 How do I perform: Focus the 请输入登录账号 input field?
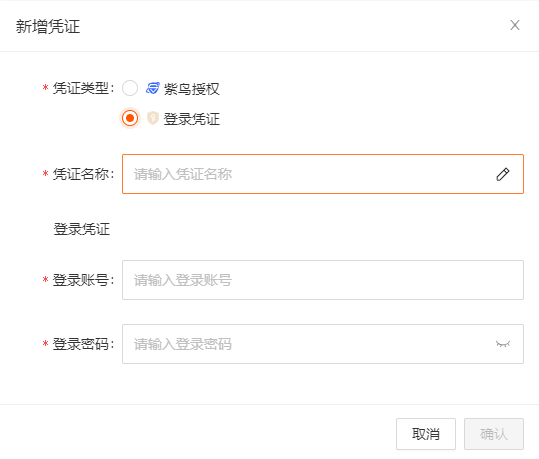point(323,280)
